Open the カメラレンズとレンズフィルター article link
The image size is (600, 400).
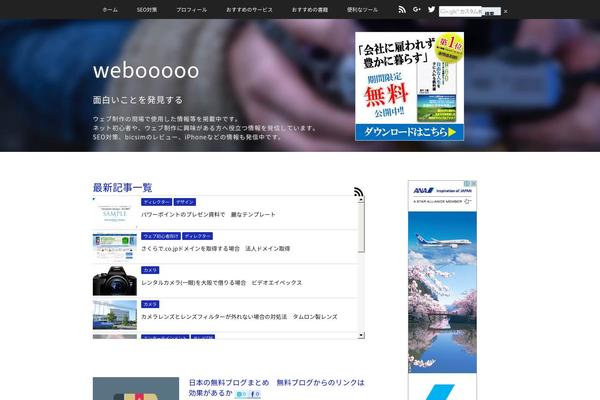[239, 317]
